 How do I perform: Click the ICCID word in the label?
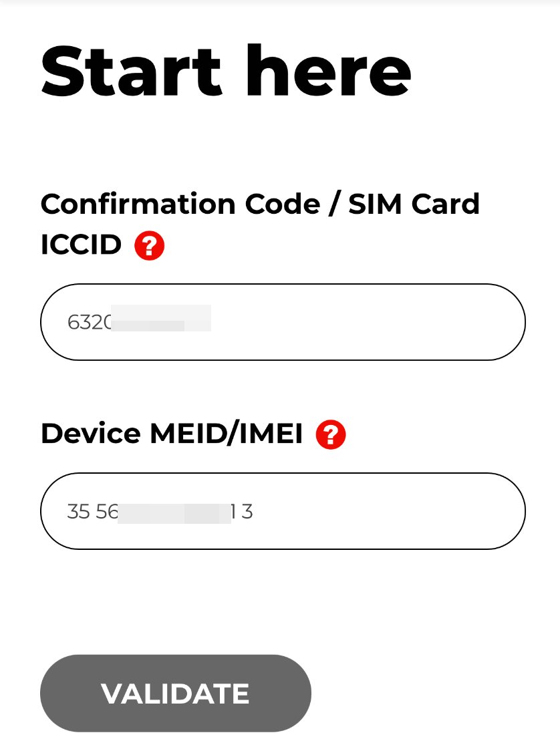pos(82,245)
